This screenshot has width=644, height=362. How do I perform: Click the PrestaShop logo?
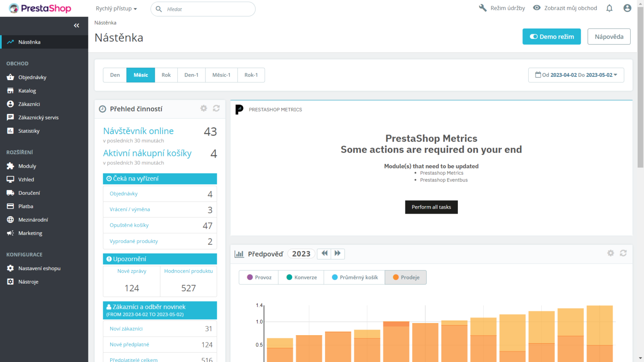(x=40, y=8)
